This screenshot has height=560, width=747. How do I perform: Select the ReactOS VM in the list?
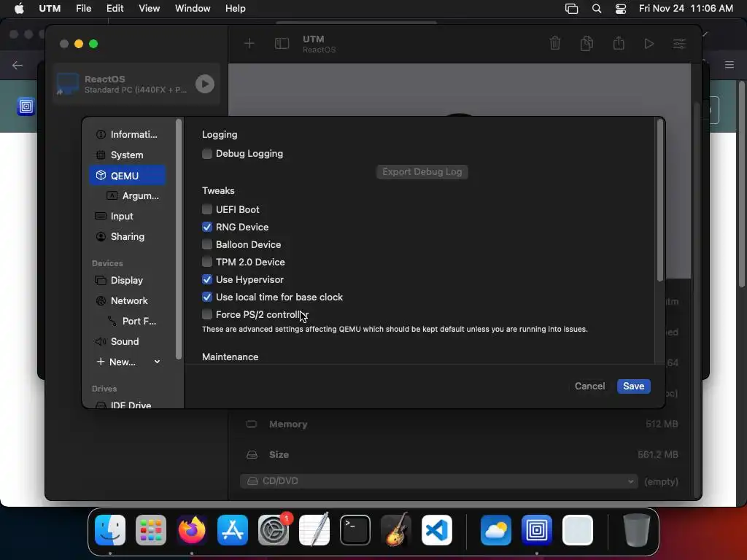(136, 84)
